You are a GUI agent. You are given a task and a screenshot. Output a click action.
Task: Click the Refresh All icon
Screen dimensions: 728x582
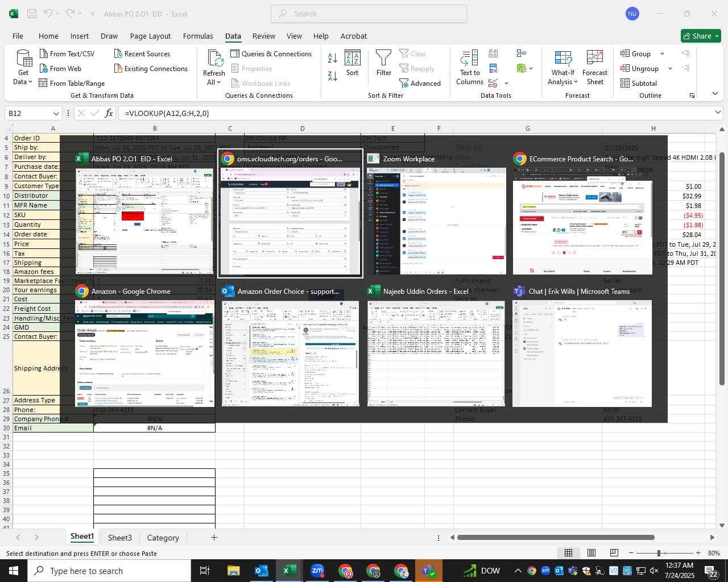pos(214,58)
